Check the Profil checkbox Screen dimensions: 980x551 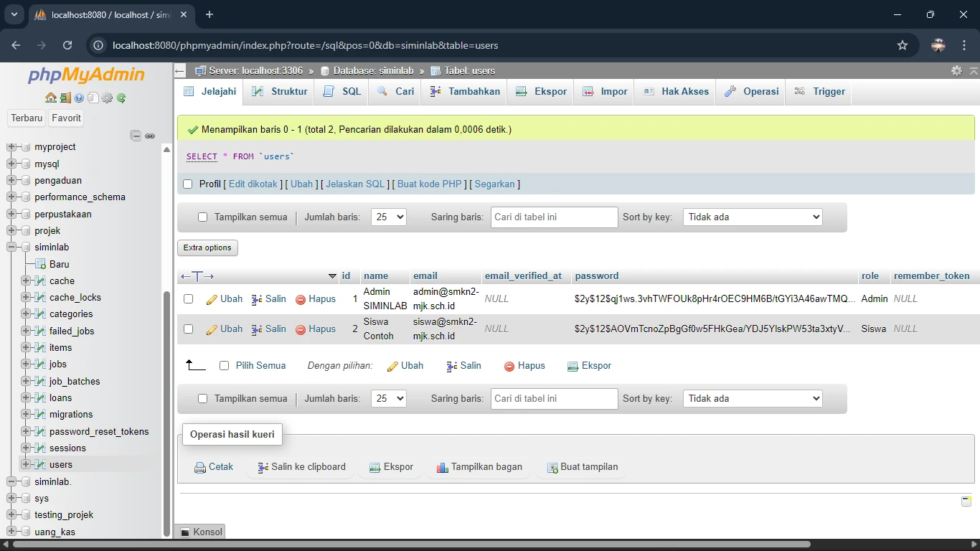click(x=188, y=184)
